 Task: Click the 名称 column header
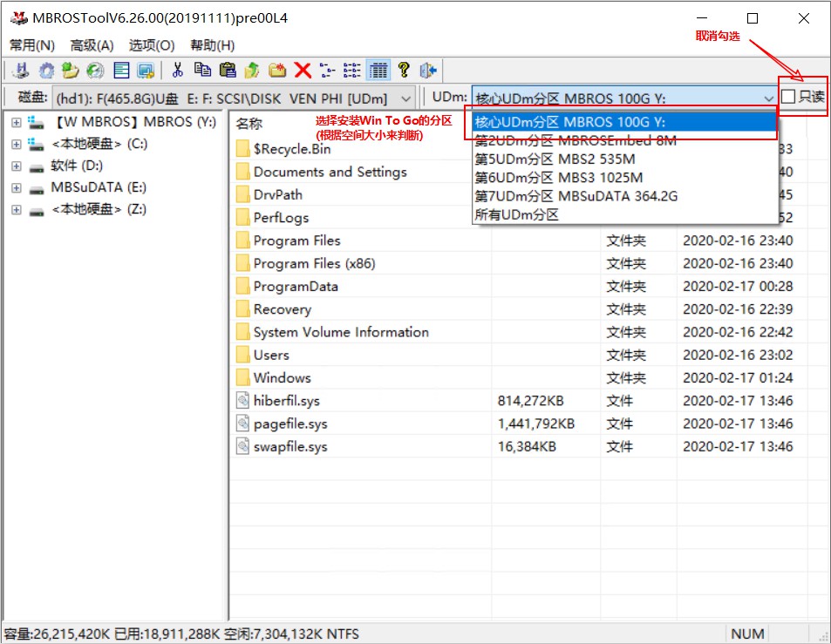click(249, 124)
